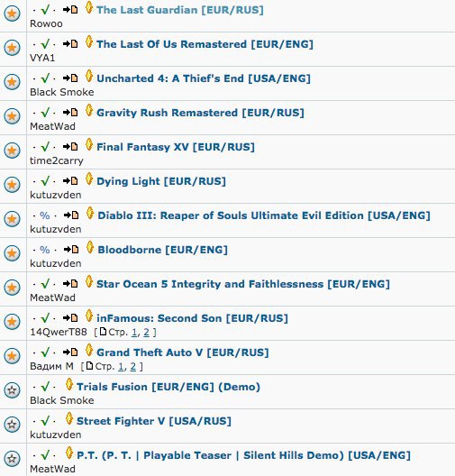
Task: Go to page 1 of inFamous: Second Son
Action: [134, 333]
